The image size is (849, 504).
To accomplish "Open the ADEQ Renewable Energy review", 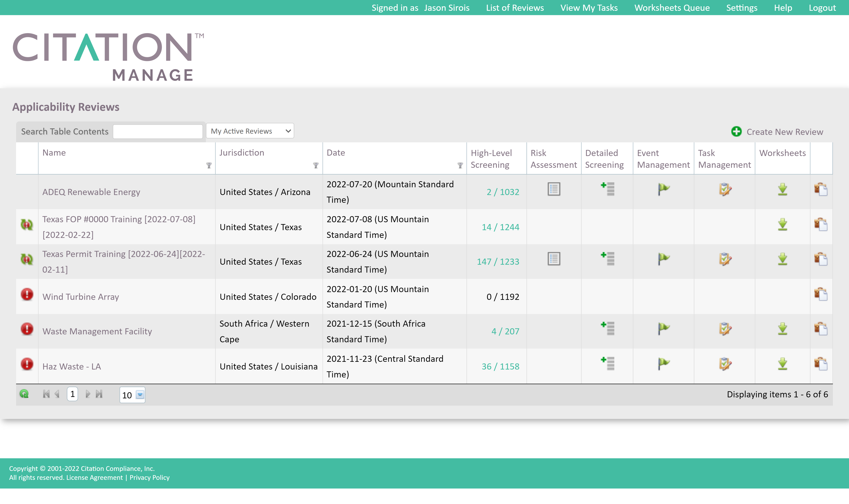I will (91, 192).
